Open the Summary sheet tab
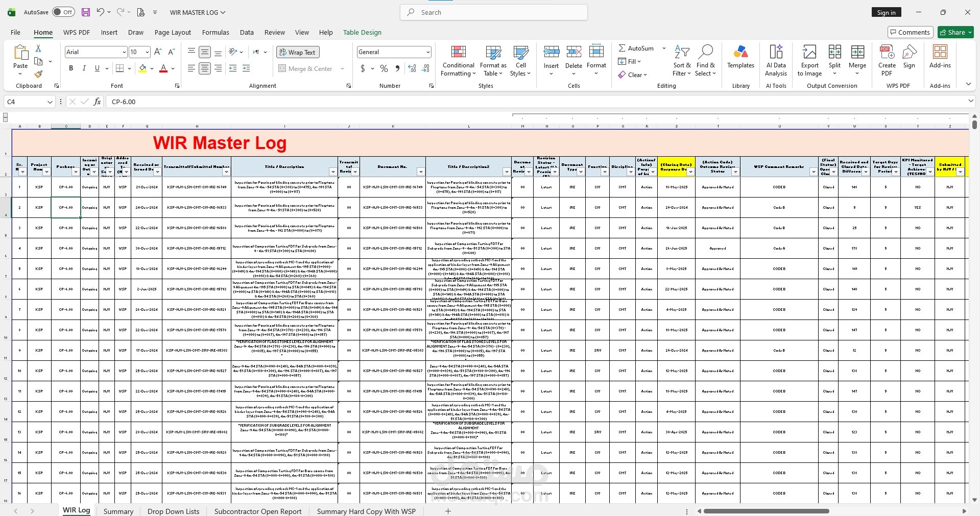980x516 pixels. pyautogui.click(x=118, y=511)
